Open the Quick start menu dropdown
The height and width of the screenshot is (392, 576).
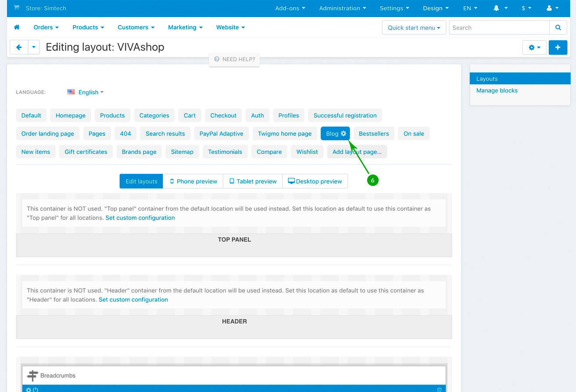414,28
